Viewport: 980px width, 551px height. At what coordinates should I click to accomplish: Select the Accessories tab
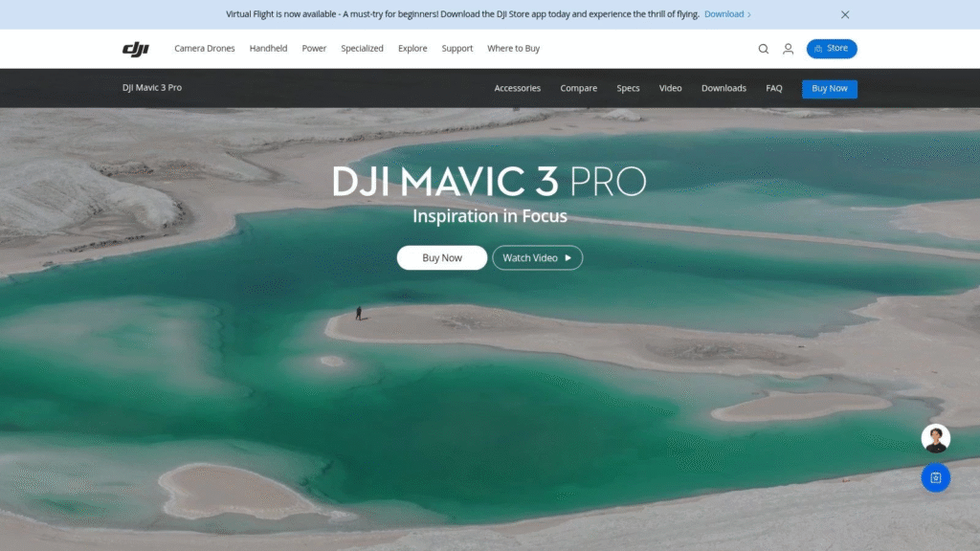[x=517, y=88]
